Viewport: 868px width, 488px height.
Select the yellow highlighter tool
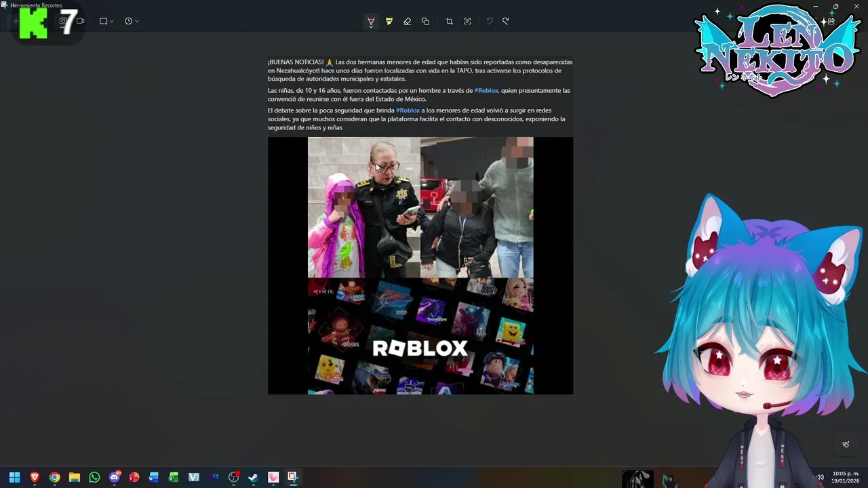389,22
